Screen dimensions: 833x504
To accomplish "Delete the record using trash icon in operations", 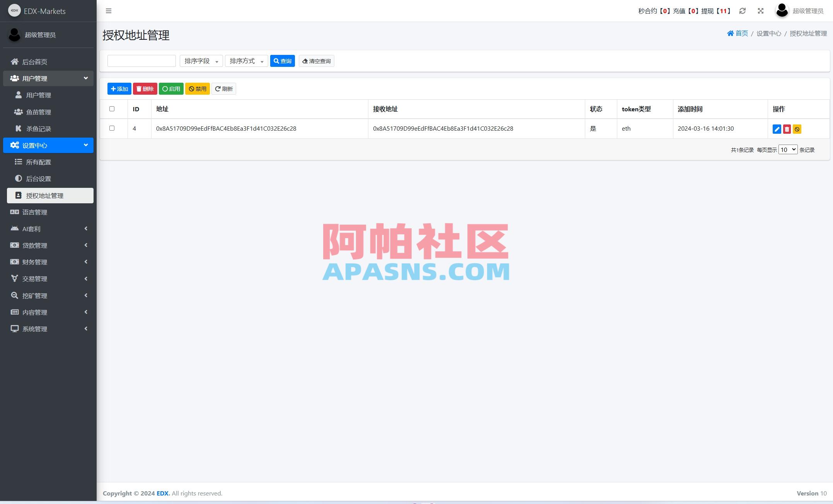I will coord(787,129).
